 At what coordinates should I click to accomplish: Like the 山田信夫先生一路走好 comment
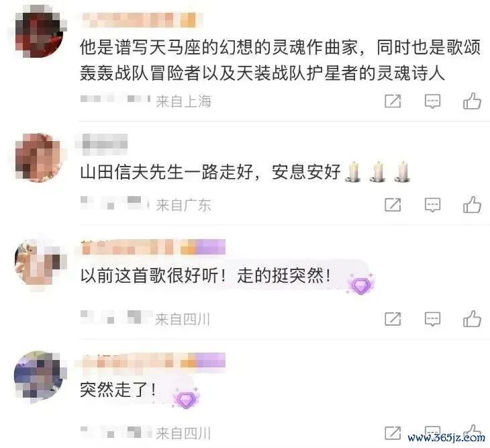[x=472, y=204]
